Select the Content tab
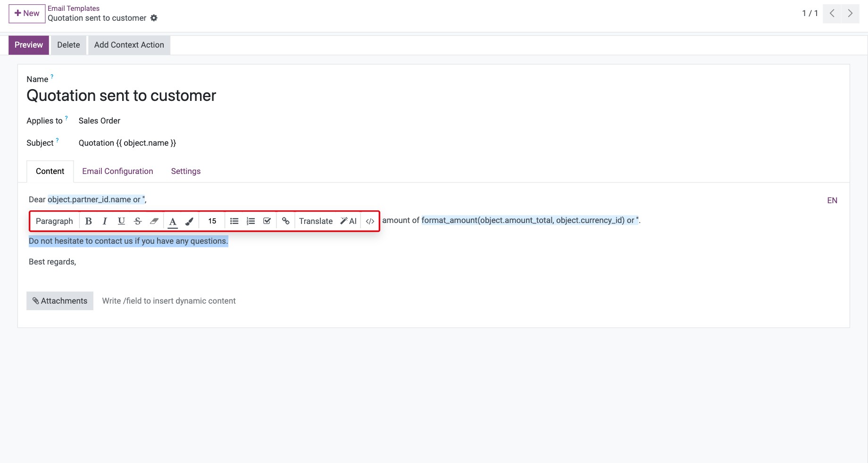 (50, 171)
